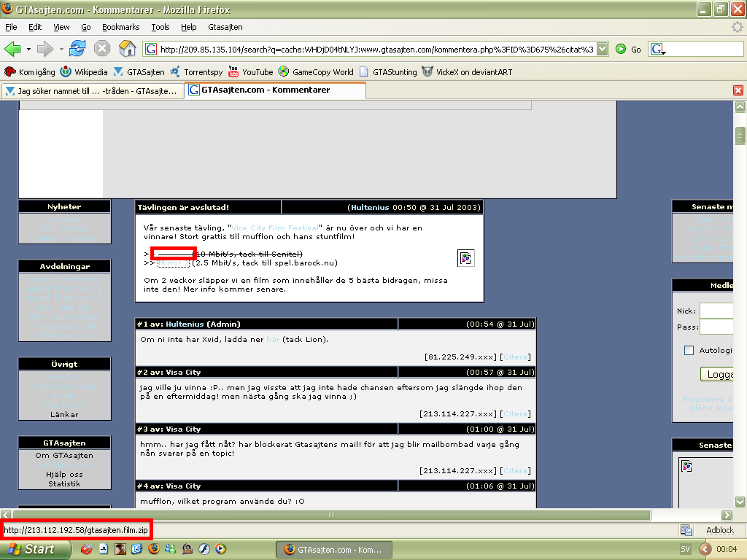
Task: Click the broken image icon in the news post
Action: tap(465, 258)
